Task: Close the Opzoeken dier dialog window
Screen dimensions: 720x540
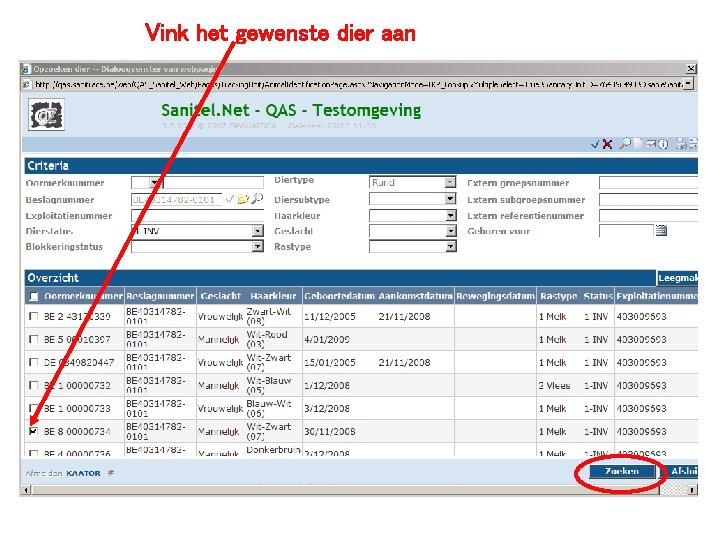Action: pos(691,69)
